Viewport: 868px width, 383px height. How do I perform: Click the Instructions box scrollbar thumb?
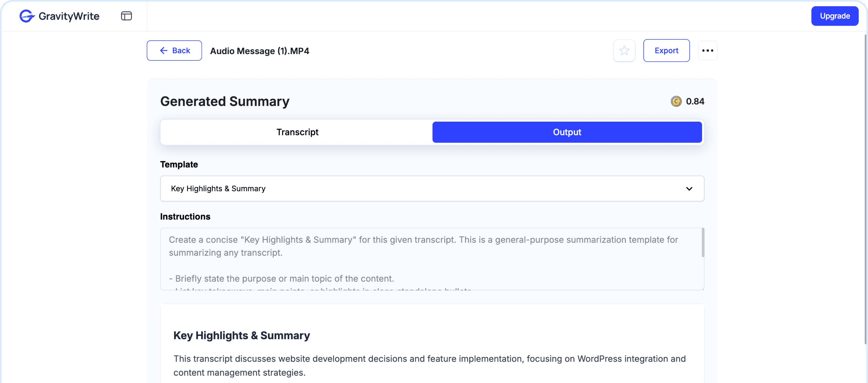click(703, 243)
